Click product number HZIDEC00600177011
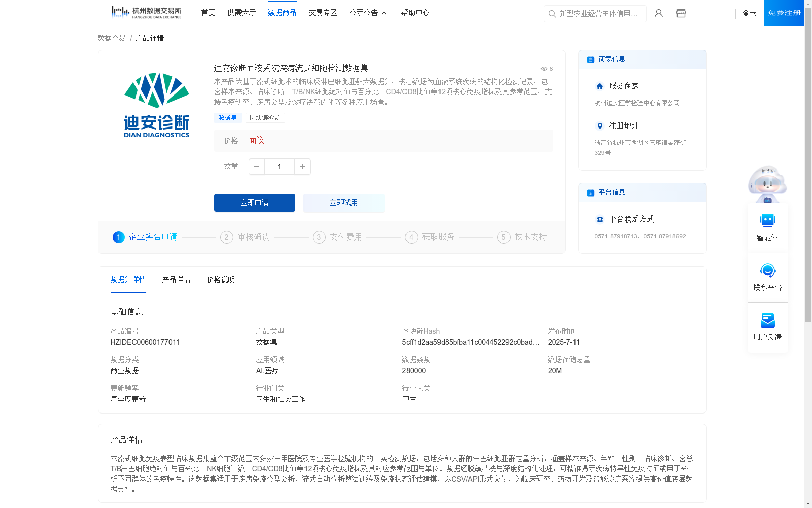This screenshot has height=508, width=812. click(145, 342)
